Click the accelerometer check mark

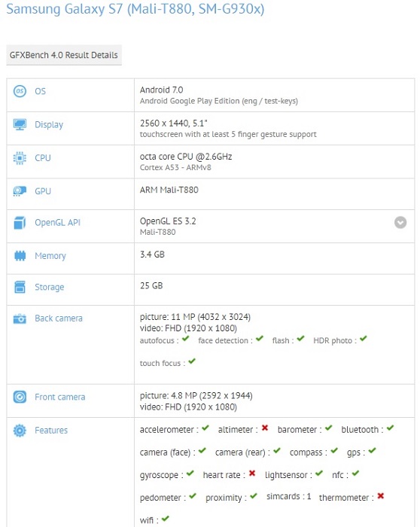pos(205,428)
